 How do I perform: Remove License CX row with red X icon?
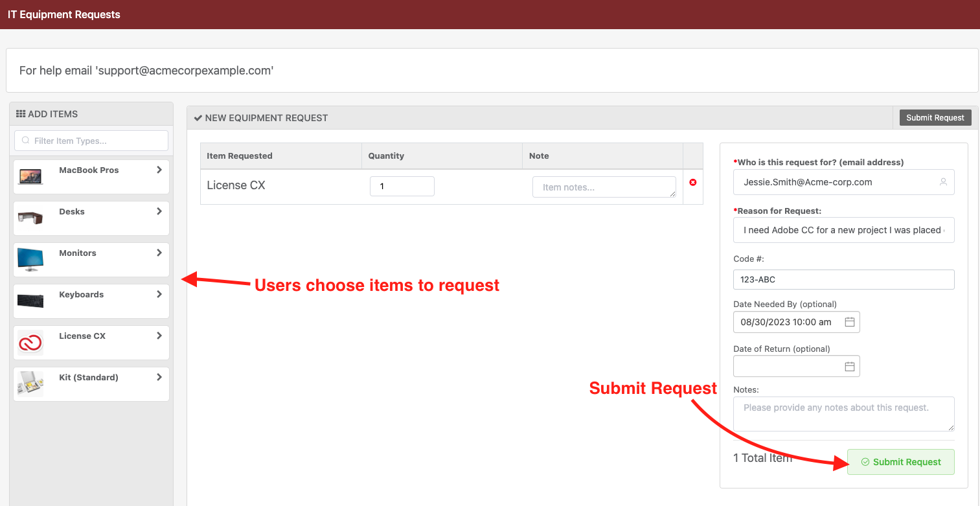click(x=693, y=183)
